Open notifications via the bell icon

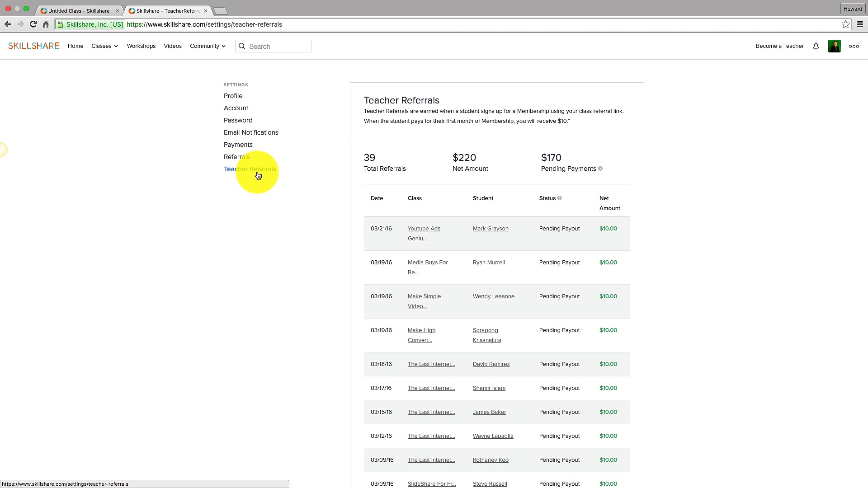click(816, 46)
